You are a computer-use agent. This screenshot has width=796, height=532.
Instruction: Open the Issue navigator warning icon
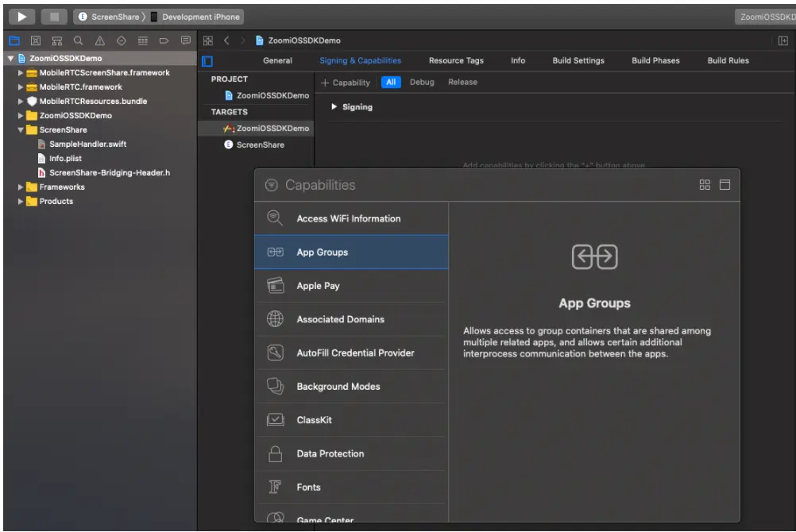click(99, 40)
